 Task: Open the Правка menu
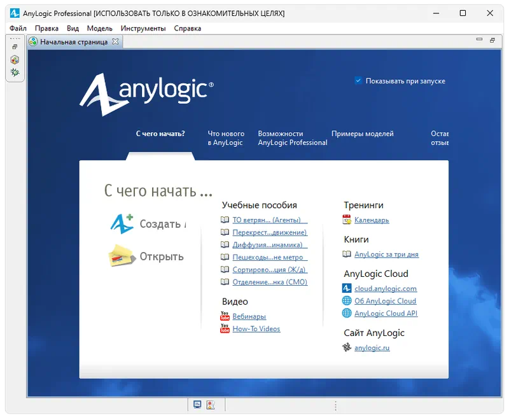46,28
